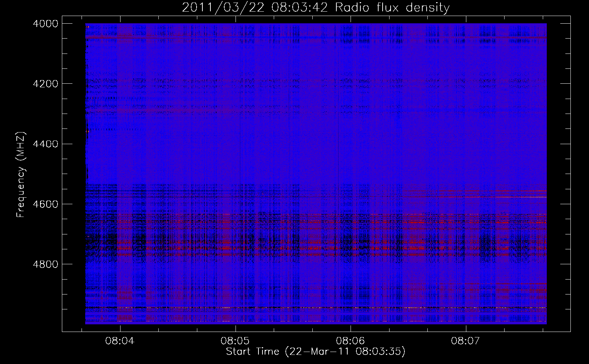Select the 4200 frequency tick label

[x=46, y=84]
